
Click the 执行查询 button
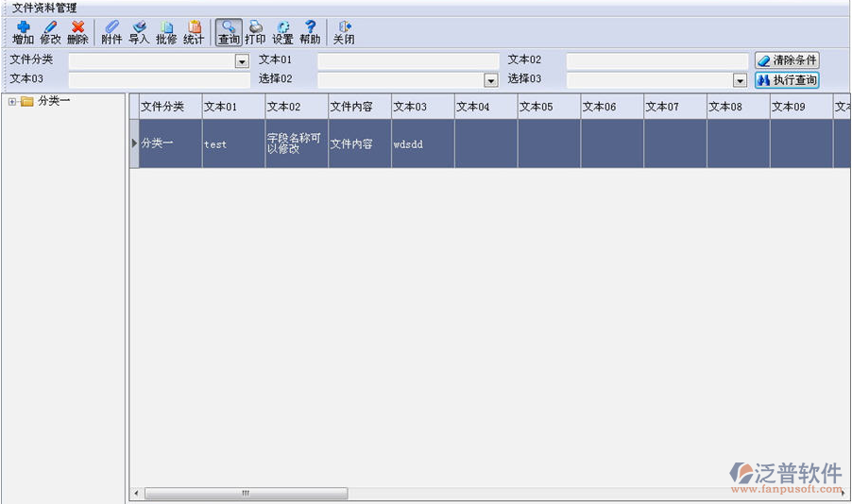click(x=787, y=80)
